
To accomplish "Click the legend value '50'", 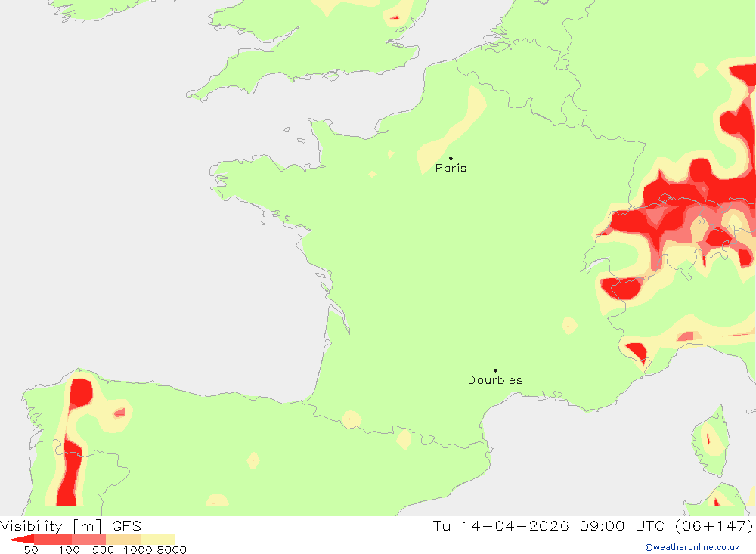I will click(x=31, y=550).
